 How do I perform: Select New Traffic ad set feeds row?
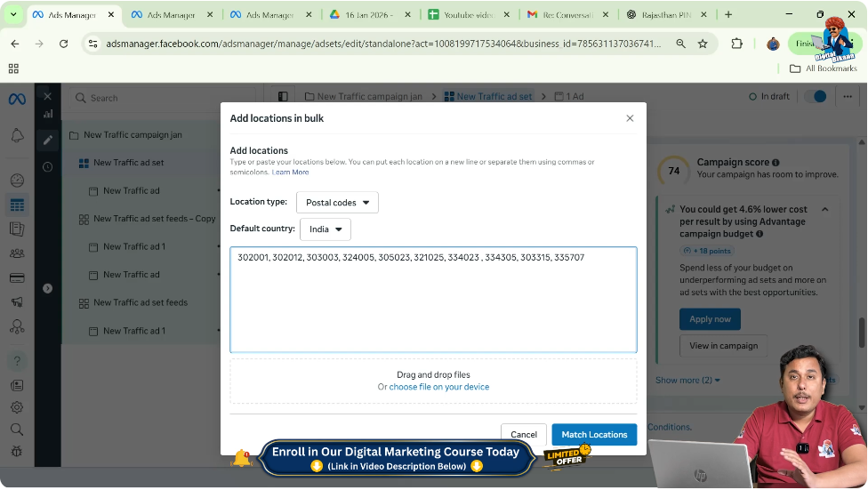pos(141,303)
